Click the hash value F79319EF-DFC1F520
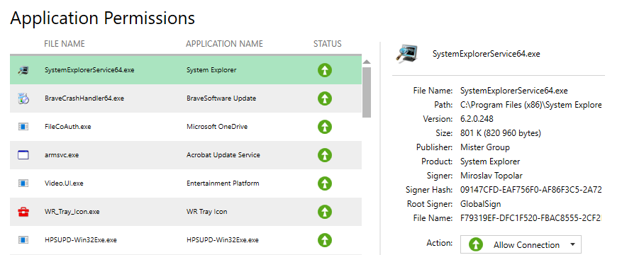 (x=531, y=218)
